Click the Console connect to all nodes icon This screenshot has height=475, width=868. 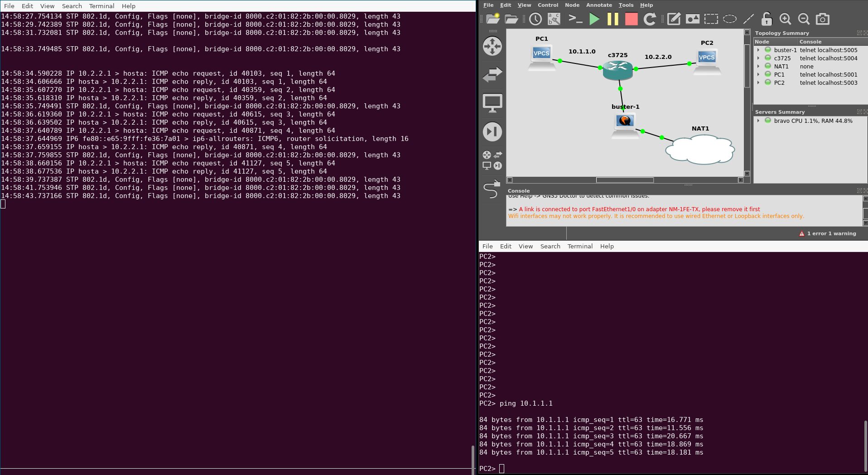(x=575, y=19)
